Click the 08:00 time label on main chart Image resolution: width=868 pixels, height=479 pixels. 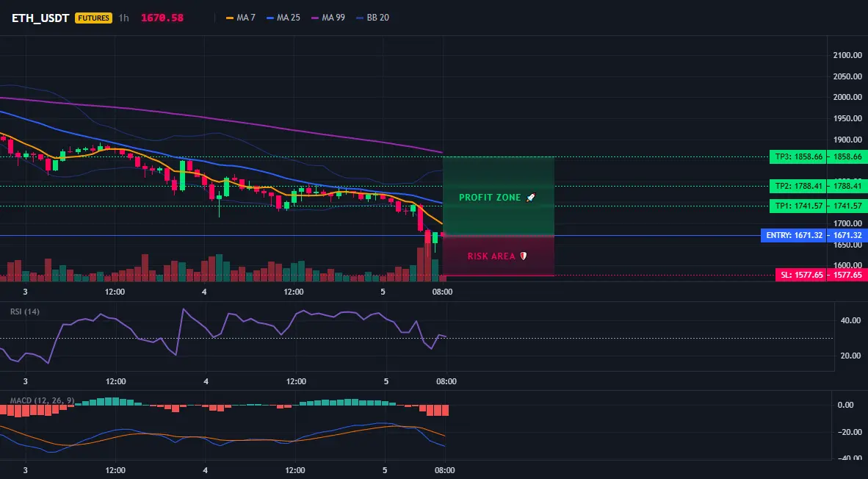coord(442,292)
